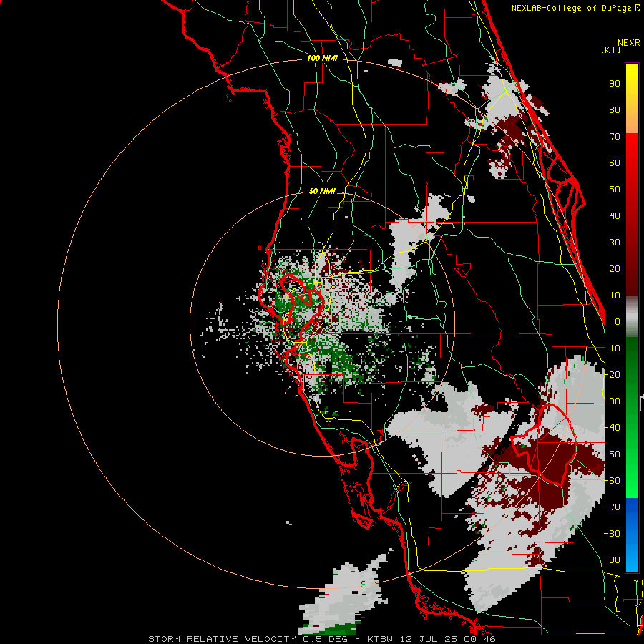Click the "90" value at the scale top
This screenshot has height=644, width=644.
(x=615, y=84)
